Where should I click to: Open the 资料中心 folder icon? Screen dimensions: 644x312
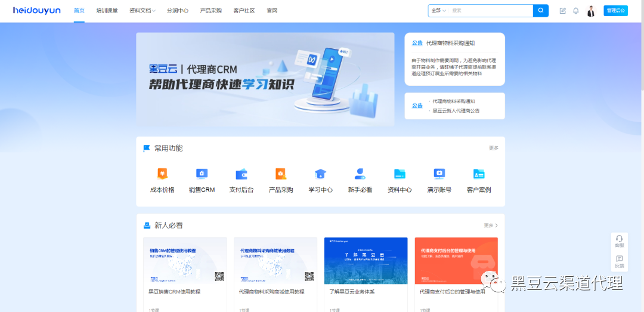click(x=400, y=174)
